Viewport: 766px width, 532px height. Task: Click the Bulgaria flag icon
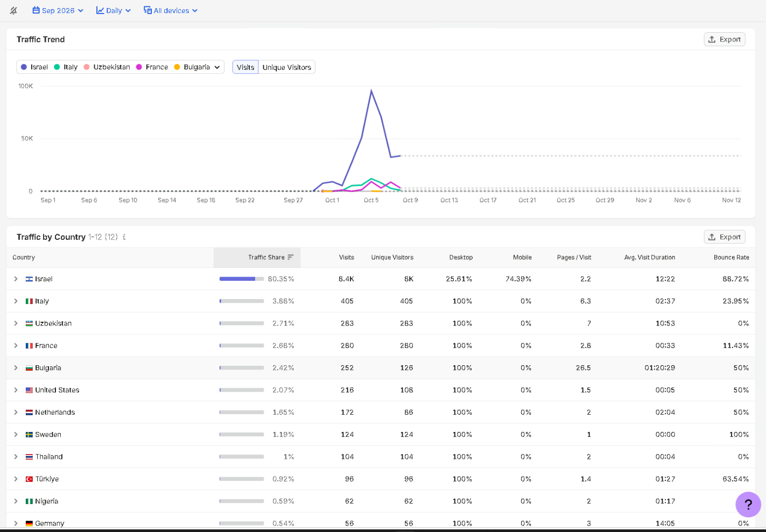coord(29,367)
